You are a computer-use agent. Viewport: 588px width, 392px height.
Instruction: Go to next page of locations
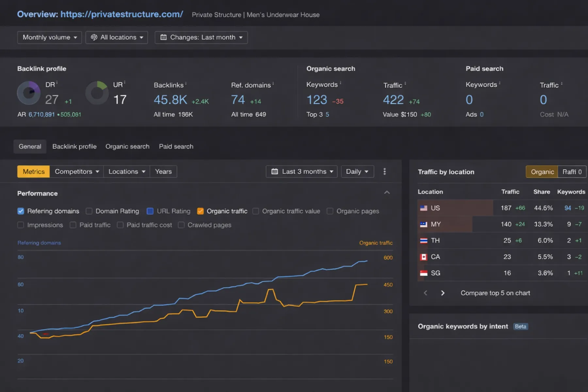[x=443, y=293]
